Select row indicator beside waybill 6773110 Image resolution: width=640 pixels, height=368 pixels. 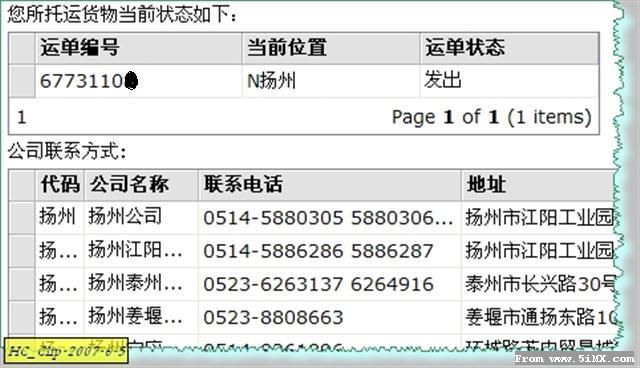point(22,81)
